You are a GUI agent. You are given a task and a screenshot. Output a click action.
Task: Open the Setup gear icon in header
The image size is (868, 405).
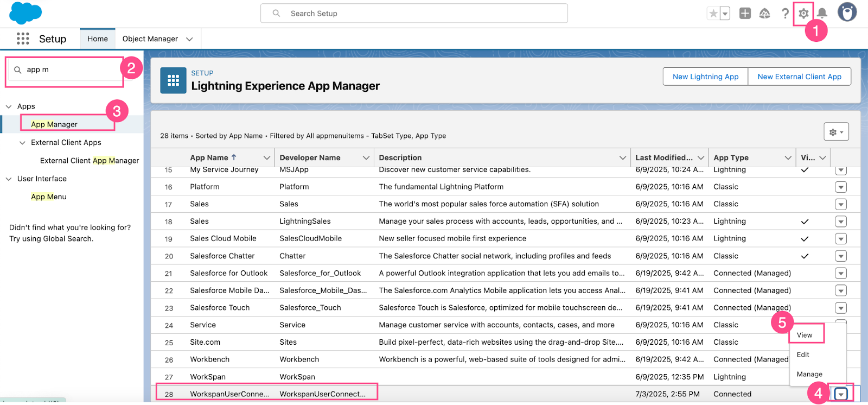(x=803, y=14)
